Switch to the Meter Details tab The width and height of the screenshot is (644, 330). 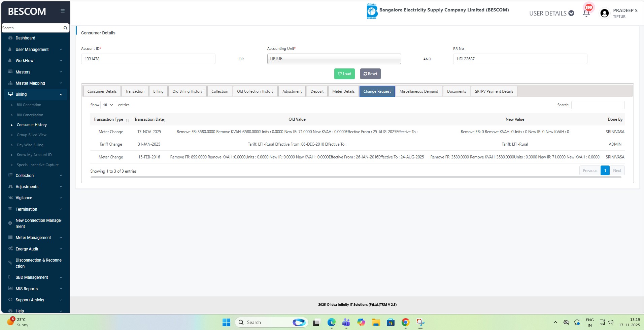coord(343,91)
